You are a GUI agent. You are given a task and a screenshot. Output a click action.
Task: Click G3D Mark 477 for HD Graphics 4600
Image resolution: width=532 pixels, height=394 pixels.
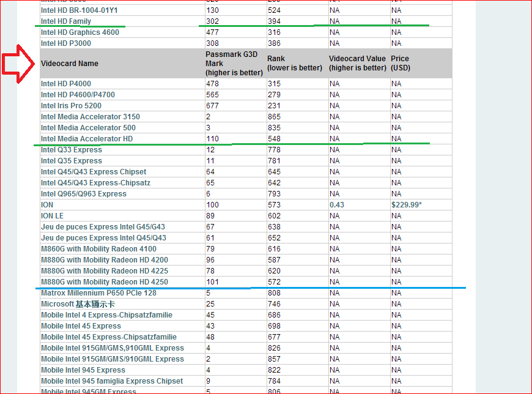[212, 32]
